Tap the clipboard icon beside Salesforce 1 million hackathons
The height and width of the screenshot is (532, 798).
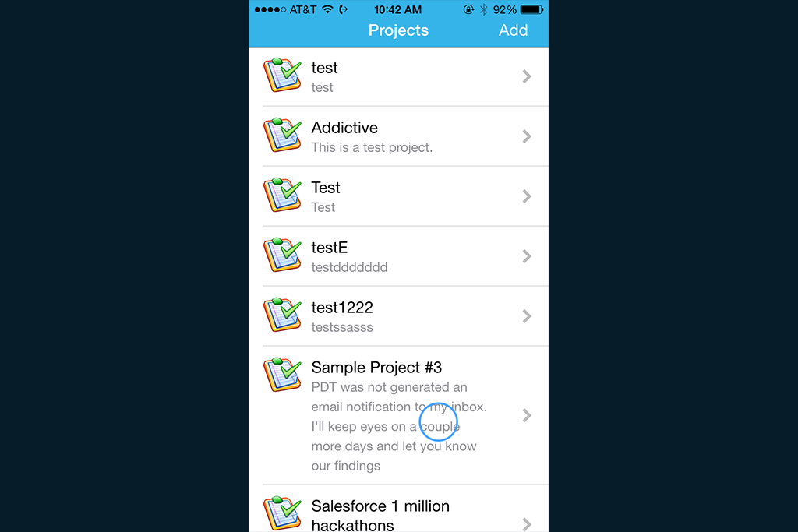[x=282, y=513]
